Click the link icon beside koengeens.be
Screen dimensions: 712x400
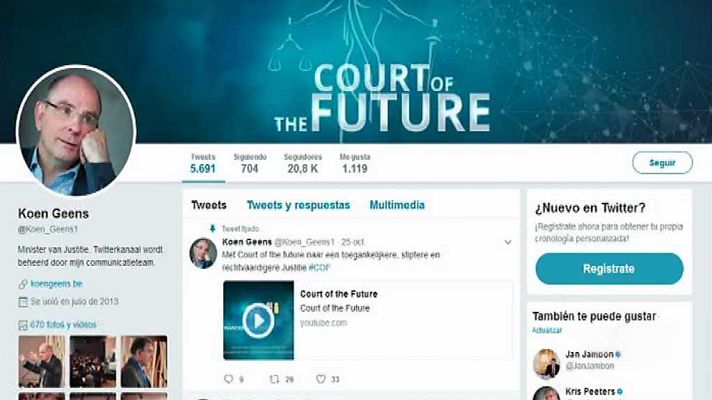[23, 284]
